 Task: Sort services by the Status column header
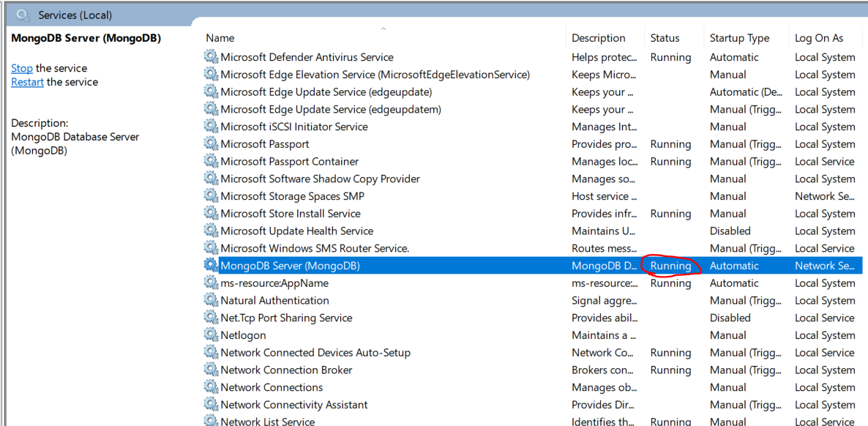click(x=665, y=38)
